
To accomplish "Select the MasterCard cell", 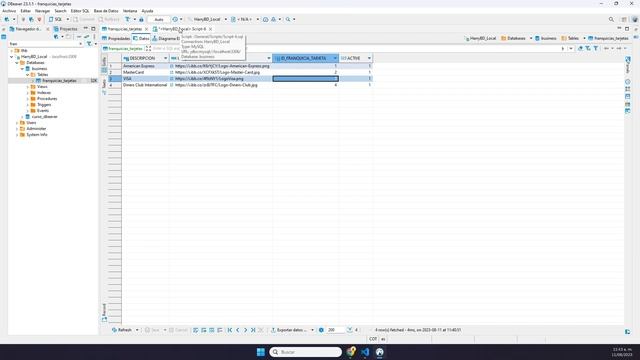I will tap(145, 72).
